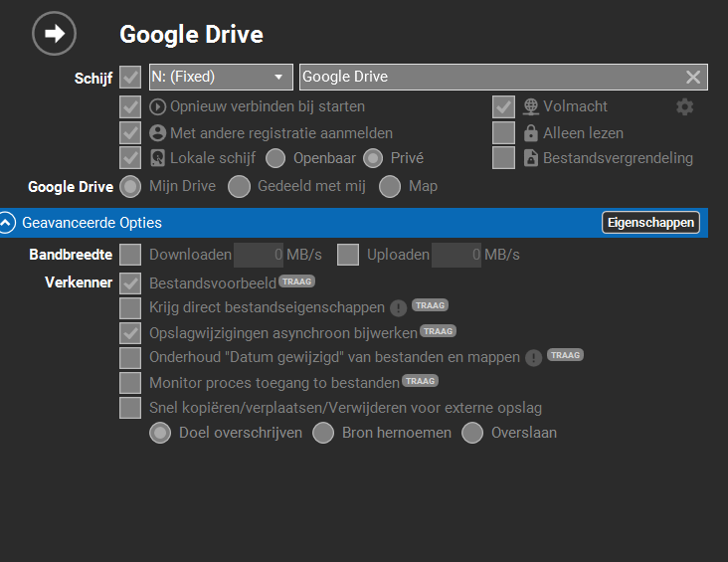The width and height of the screenshot is (728, 562).
Task: Enable Uploaden bandwidth limit checkbox
Action: pos(348,255)
